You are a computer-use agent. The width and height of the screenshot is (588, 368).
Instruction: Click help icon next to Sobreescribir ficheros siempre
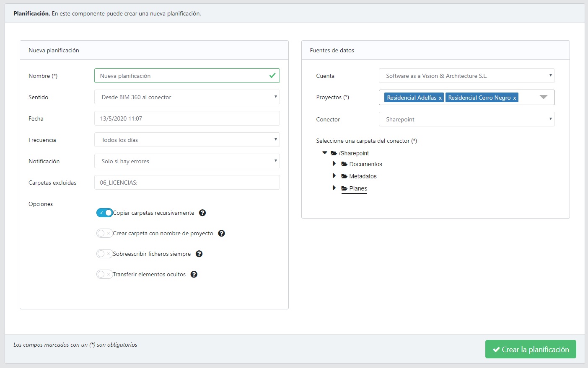(199, 254)
